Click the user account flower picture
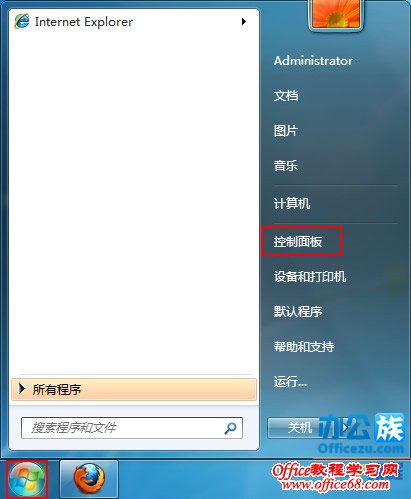411x499 pixels. click(335, 14)
